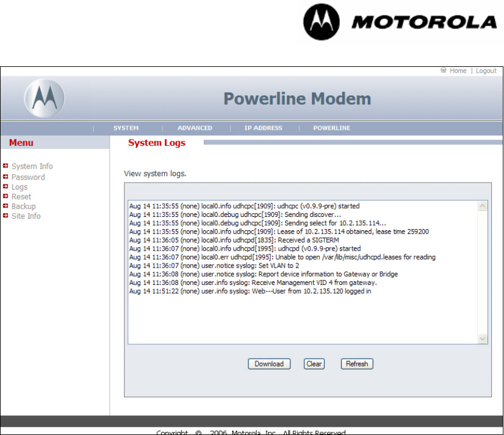Open the SYSTEM tab
This screenshot has height=435, width=504.
[x=126, y=128]
